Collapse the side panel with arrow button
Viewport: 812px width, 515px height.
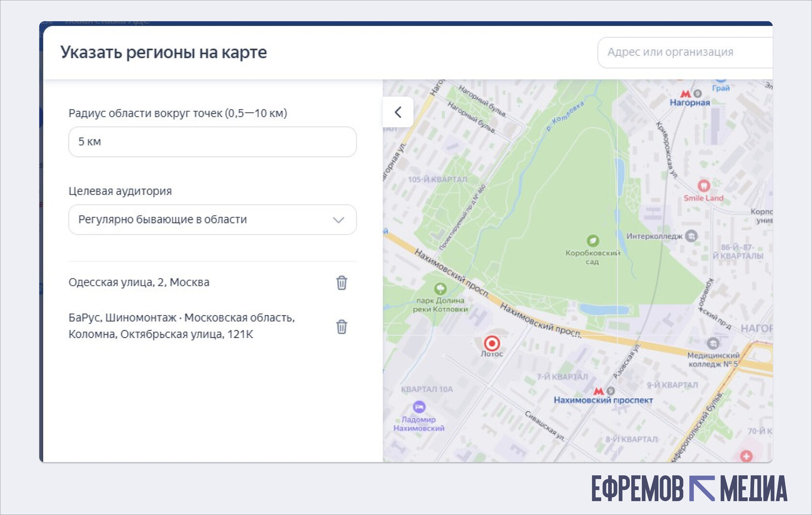point(398,112)
